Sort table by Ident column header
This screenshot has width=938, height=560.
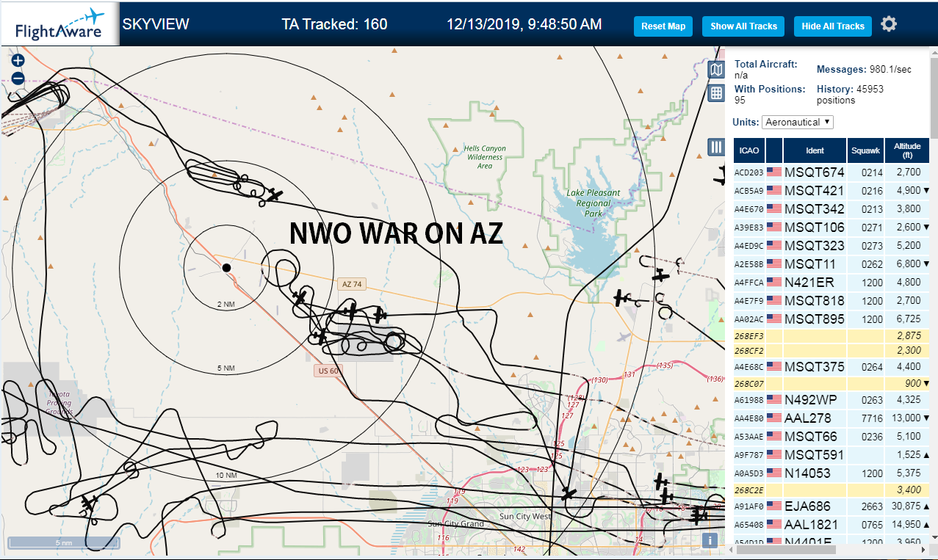[815, 150]
